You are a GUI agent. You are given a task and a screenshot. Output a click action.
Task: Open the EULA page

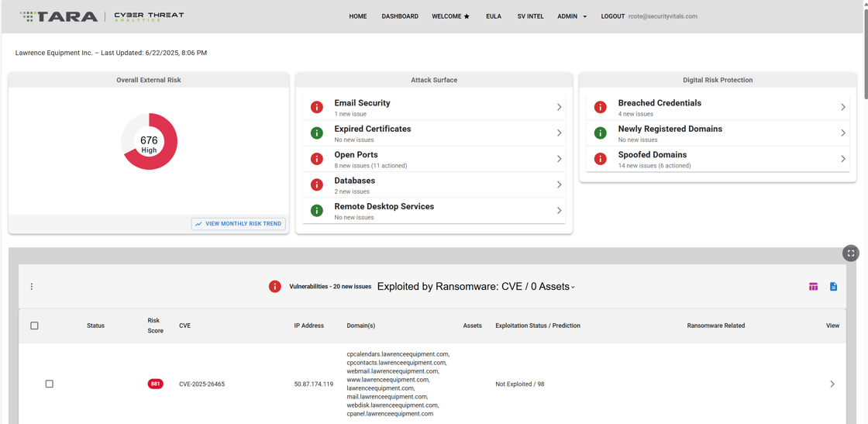click(493, 16)
